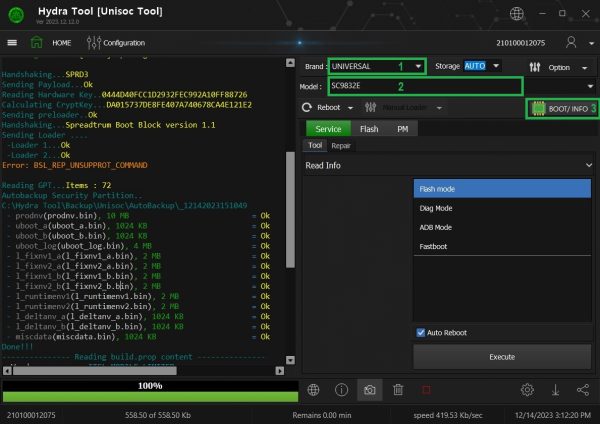The height and width of the screenshot is (424, 600).
Task: Click 'Remains 0.00 min' status text
Action: tap(322, 415)
